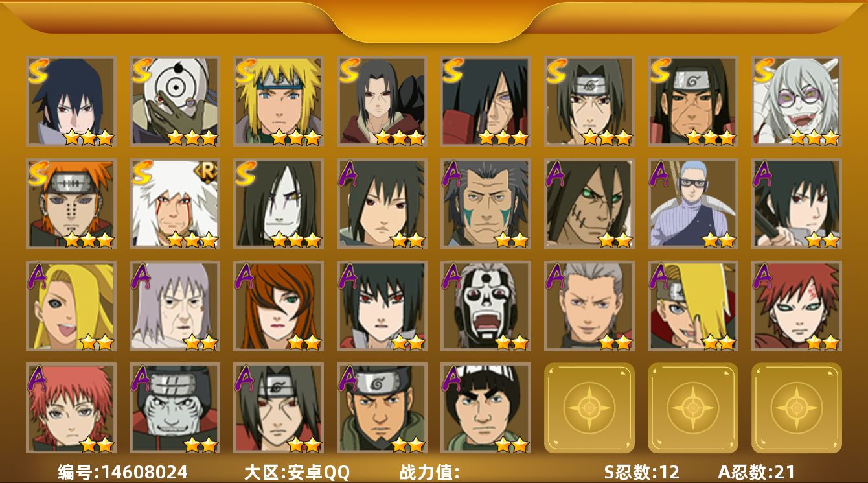Click the S忍数:12 count label
The height and width of the screenshot is (483, 868).
tap(641, 472)
